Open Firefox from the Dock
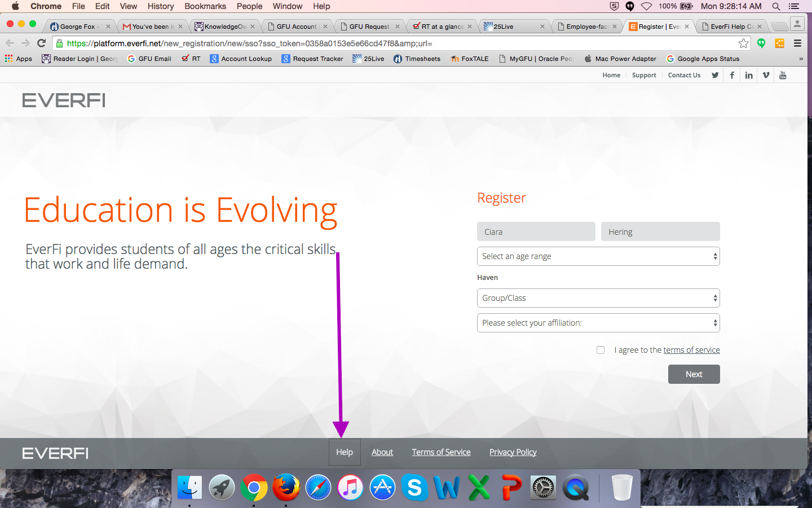Viewport: 812px width, 508px height. [x=286, y=488]
